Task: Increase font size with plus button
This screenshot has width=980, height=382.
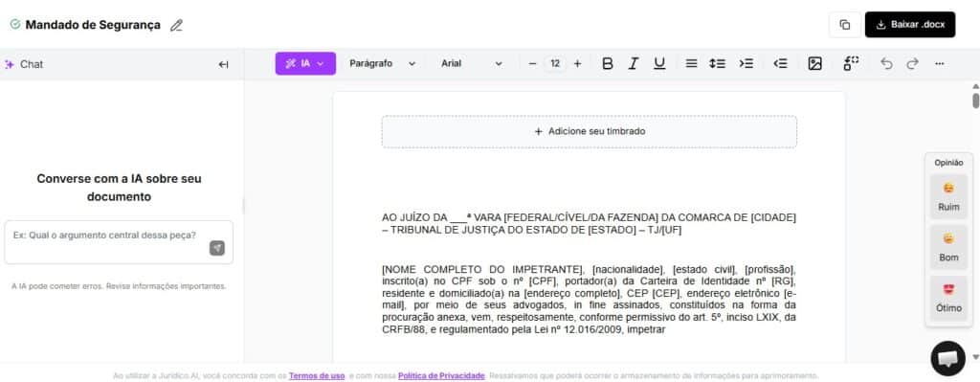Action: [x=577, y=64]
